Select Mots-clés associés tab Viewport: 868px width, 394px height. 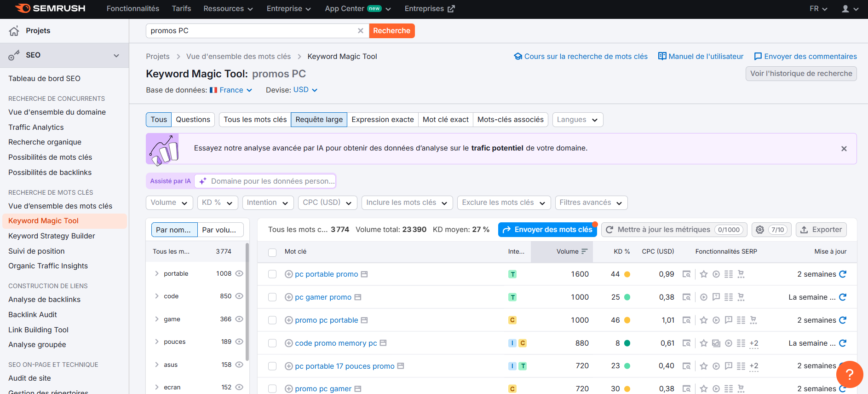click(x=511, y=120)
